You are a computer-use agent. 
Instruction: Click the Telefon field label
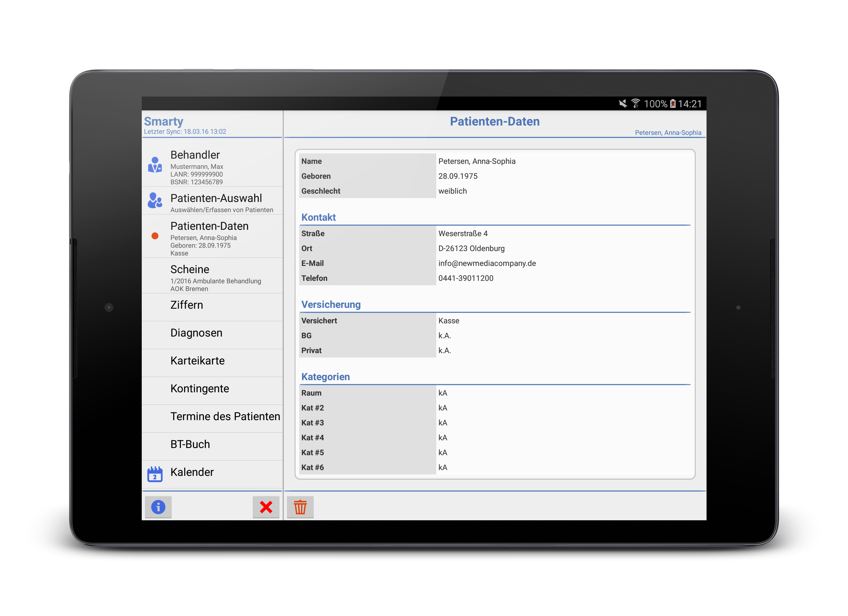click(314, 278)
